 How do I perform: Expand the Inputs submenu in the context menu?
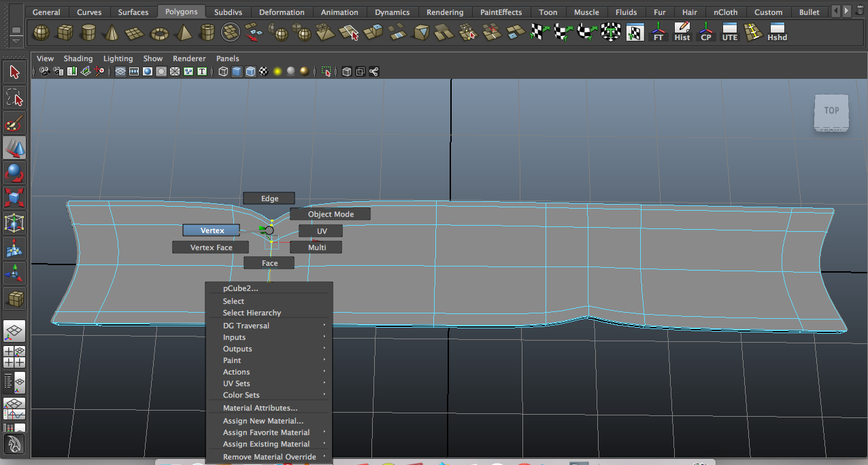click(x=234, y=337)
